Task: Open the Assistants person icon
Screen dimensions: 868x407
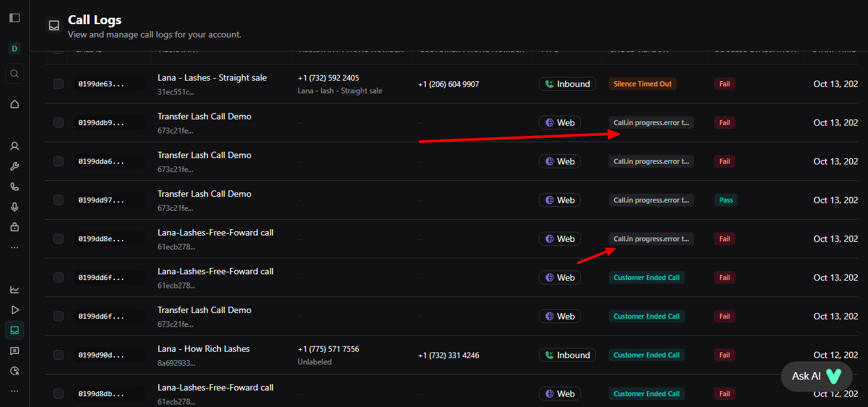Action: click(x=15, y=146)
